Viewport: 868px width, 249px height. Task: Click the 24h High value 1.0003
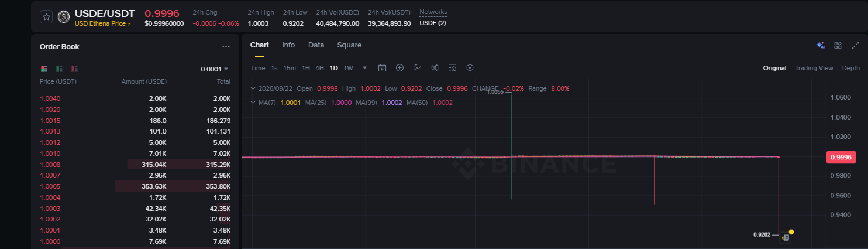coord(258,23)
